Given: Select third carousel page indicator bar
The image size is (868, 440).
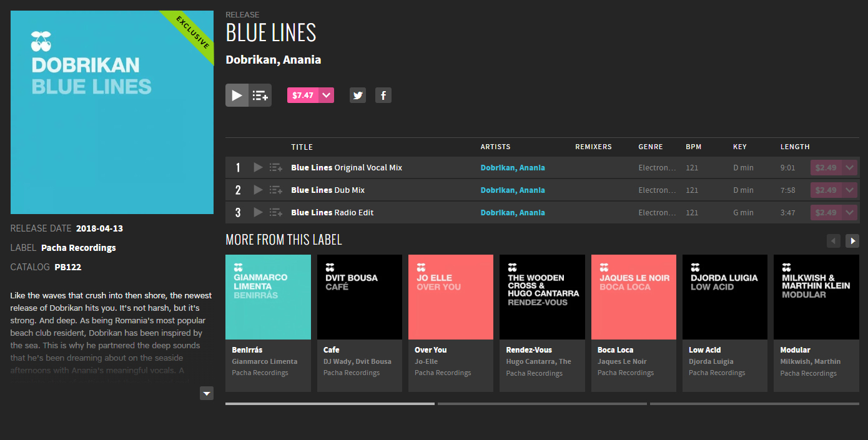Looking at the screenshot, I should click(x=754, y=404).
